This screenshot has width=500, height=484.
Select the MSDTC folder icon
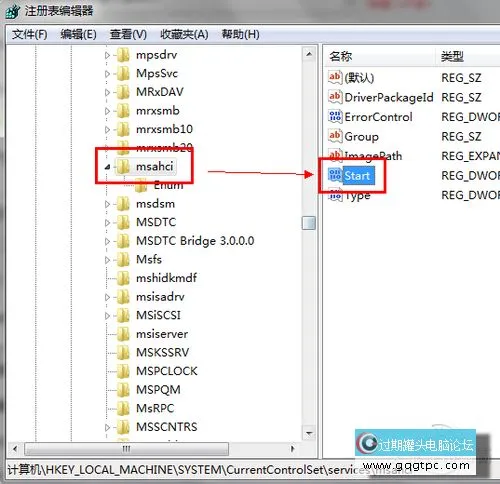click(123, 222)
